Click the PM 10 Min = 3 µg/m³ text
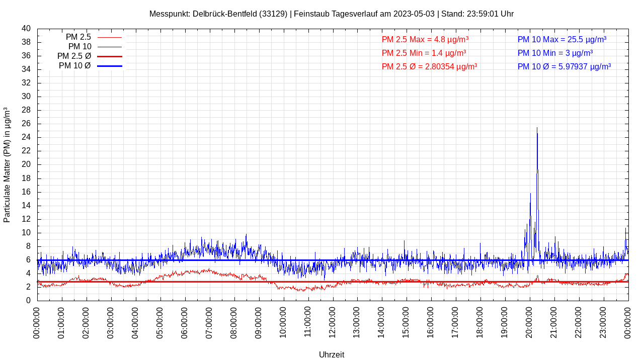This screenshot has width=644, height=362. 555,53
